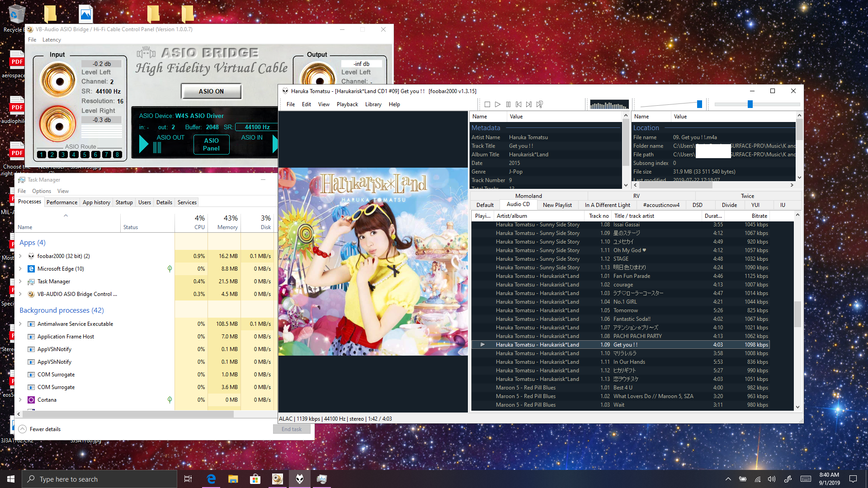Toggle ASIO Route channel 7
The height and width of the screenshot is (488, 868).
point(107,155)
